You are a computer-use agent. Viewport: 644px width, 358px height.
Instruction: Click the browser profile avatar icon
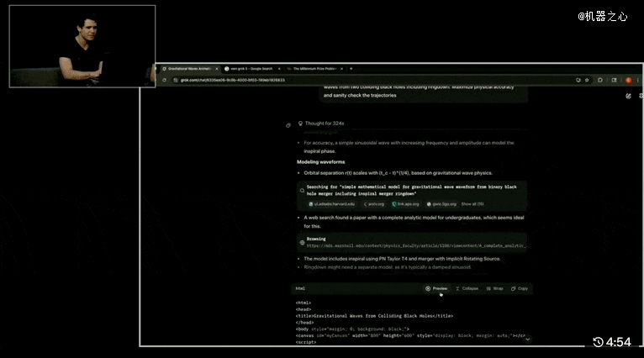(628, 80)
